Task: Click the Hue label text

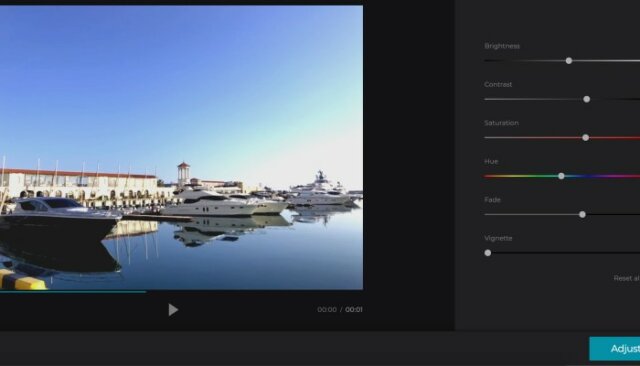Action: click(x=491, y=162)
